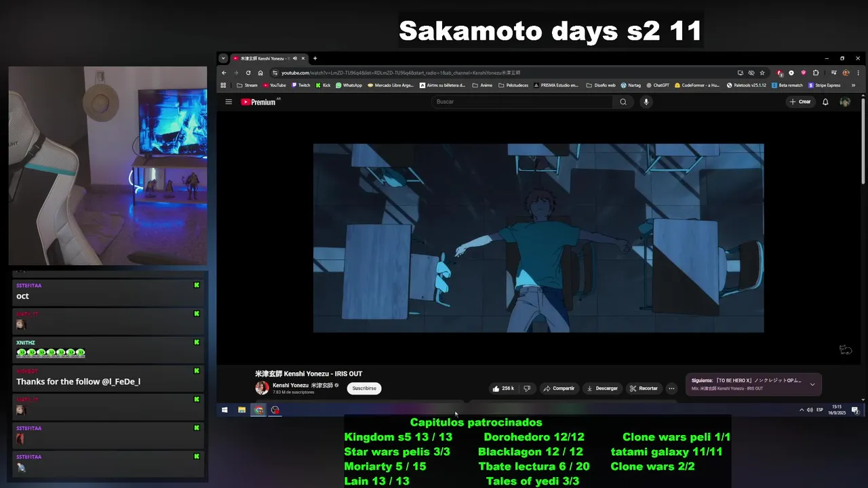Open File Explorer from taskbar

point(241,409)
